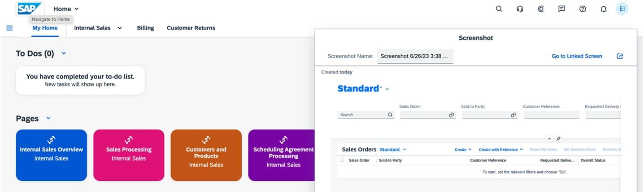The image size is (644, 192).
Task: Open the Joule copilot icon
Action: [x=541, y=9]
